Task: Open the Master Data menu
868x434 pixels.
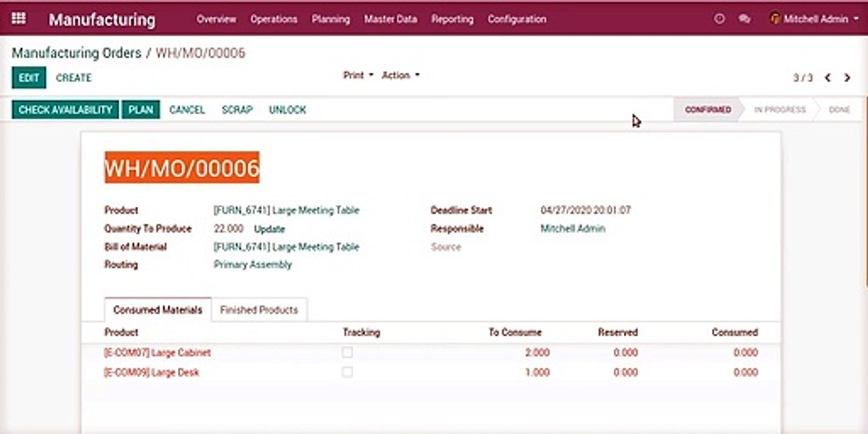Action: pos(390,19)
